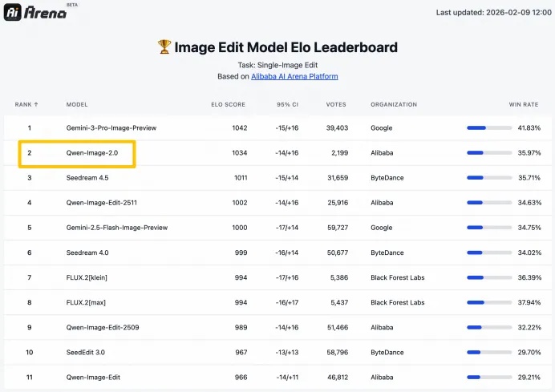Viewport: 555px width, 392px height.
Task: Select the Qwen-Image-2.0 model name
Action: [x=93, y=152]
